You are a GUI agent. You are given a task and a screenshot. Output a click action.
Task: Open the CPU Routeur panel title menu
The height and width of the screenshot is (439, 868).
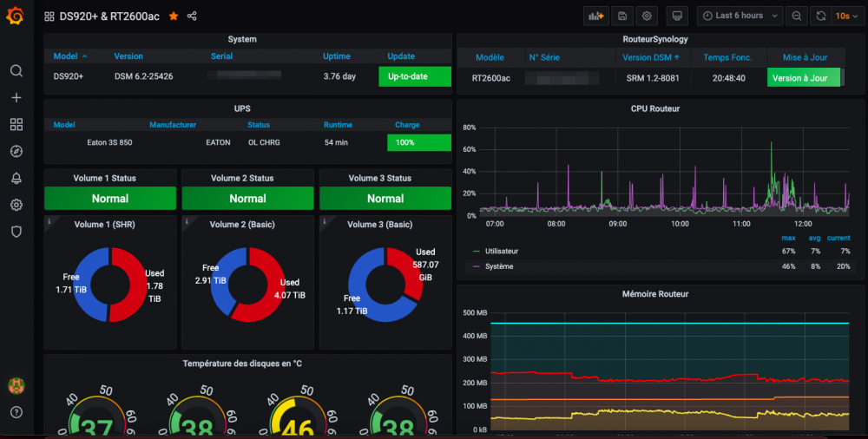pos(654,108)
